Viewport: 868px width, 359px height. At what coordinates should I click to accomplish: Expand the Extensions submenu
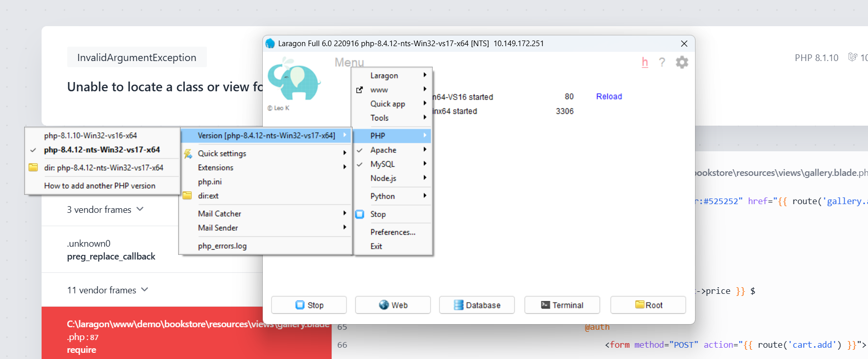[266, 168]
